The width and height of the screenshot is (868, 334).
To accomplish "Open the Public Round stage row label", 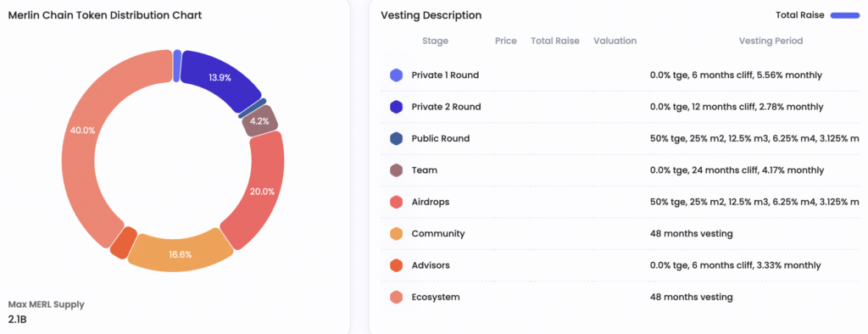I will pyautogui.click(x=441, y=138).
